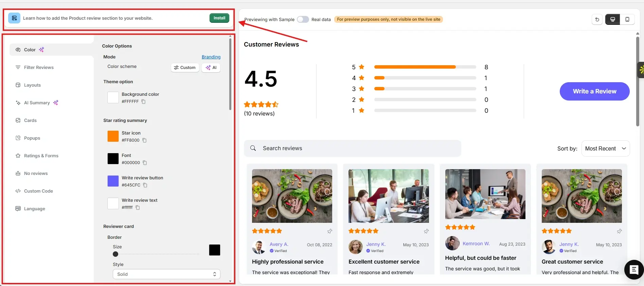Copy the Star icon color code #FF8000

click(x=144, y=140)
